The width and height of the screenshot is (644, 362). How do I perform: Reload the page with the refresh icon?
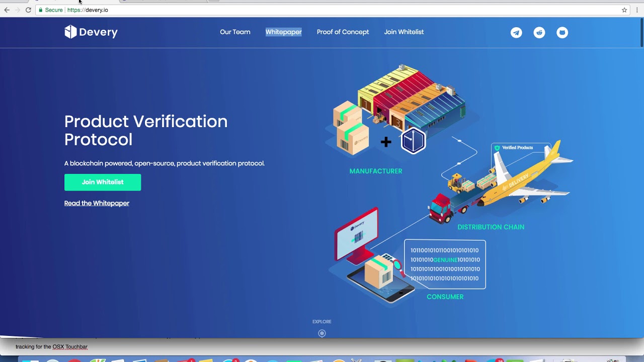(x=28, y=10)
